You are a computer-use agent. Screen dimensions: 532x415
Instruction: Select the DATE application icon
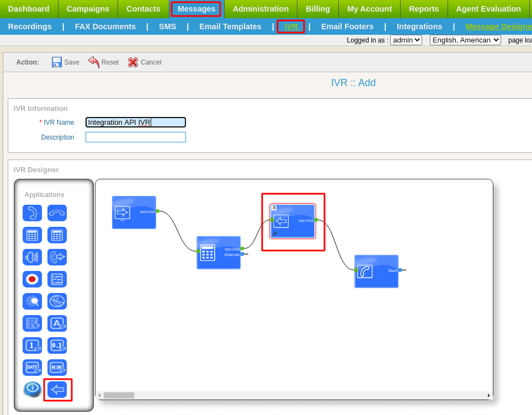(32, 368)
